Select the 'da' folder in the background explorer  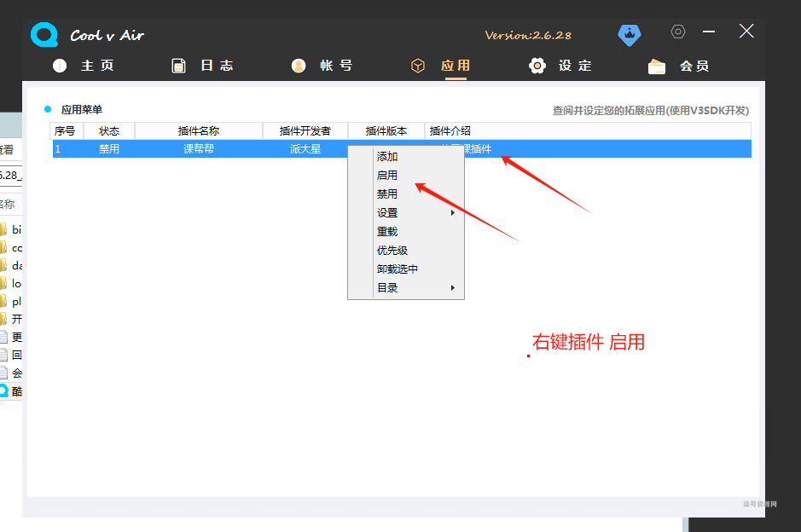tap(11, 265)
